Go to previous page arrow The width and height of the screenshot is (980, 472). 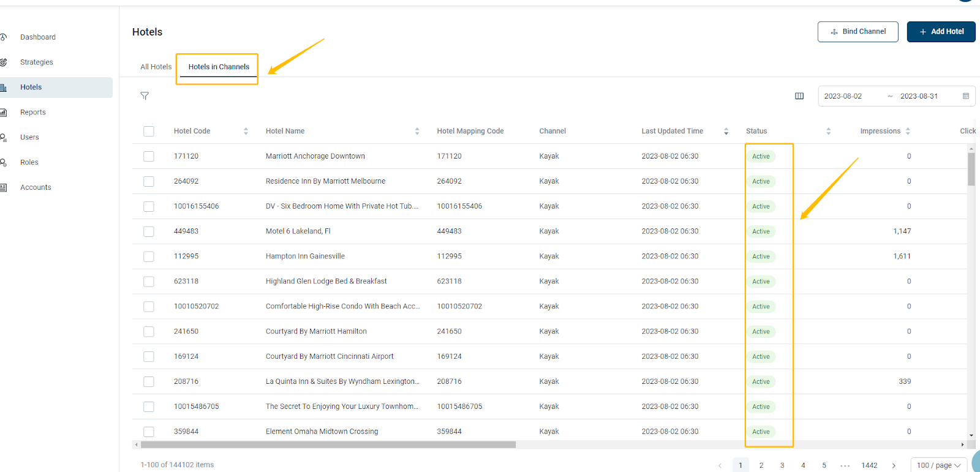pyautogui.click(x=720, y=466)
